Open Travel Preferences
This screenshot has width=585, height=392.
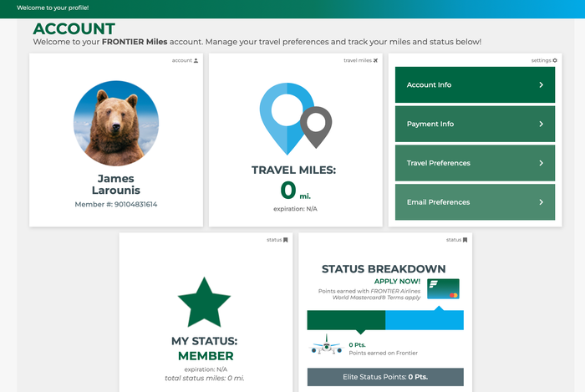[475, 163]
